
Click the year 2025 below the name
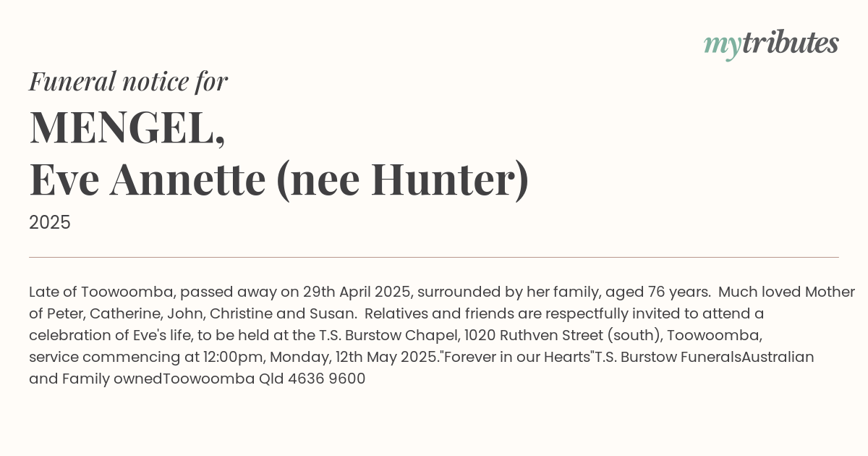(50, 223)
